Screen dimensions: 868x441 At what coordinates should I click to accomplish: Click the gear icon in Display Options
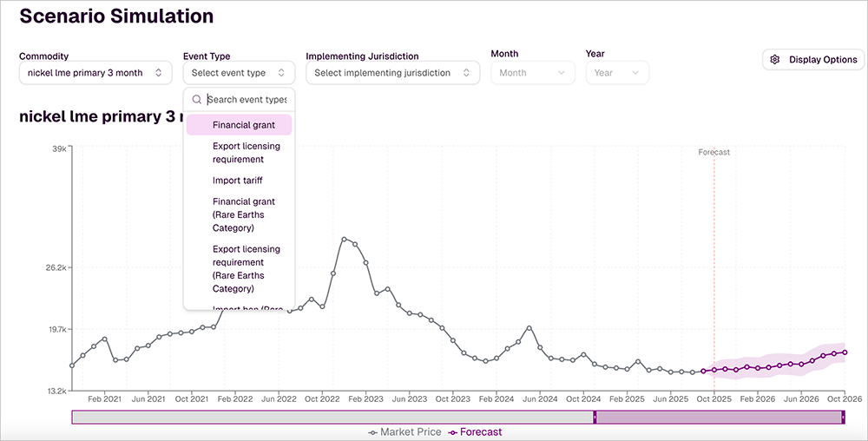pyautogui.click(x=775, y=60)
